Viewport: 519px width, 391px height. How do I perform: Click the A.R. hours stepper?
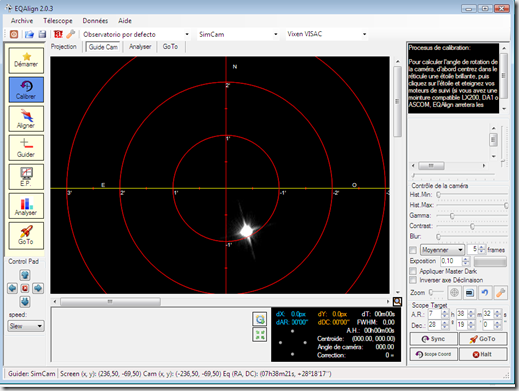tap(445, 314)
